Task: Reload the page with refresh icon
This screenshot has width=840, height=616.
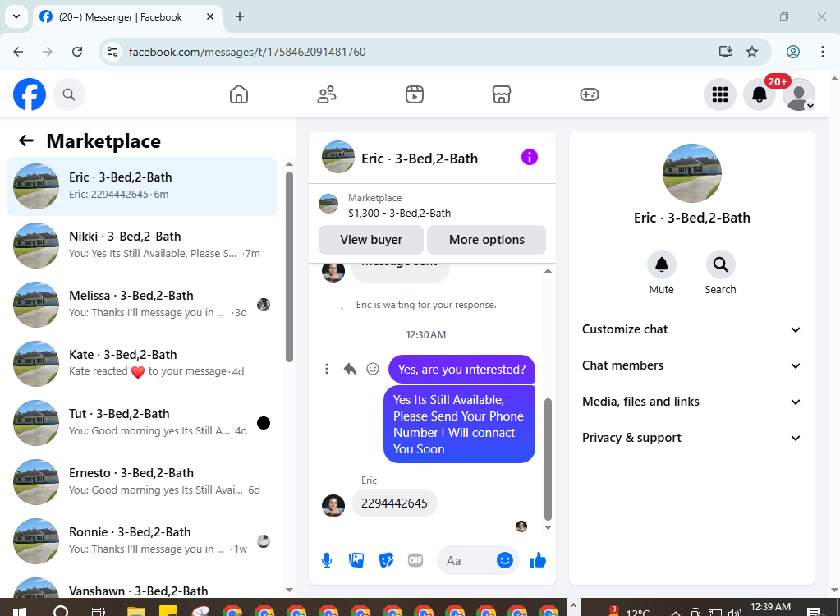Action: coord(77,52)
